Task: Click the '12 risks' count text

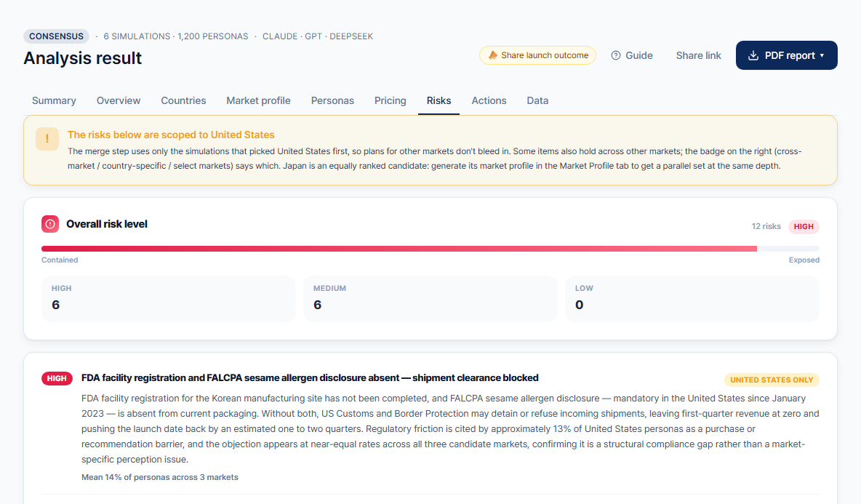Action: click(x=766, y=226)
